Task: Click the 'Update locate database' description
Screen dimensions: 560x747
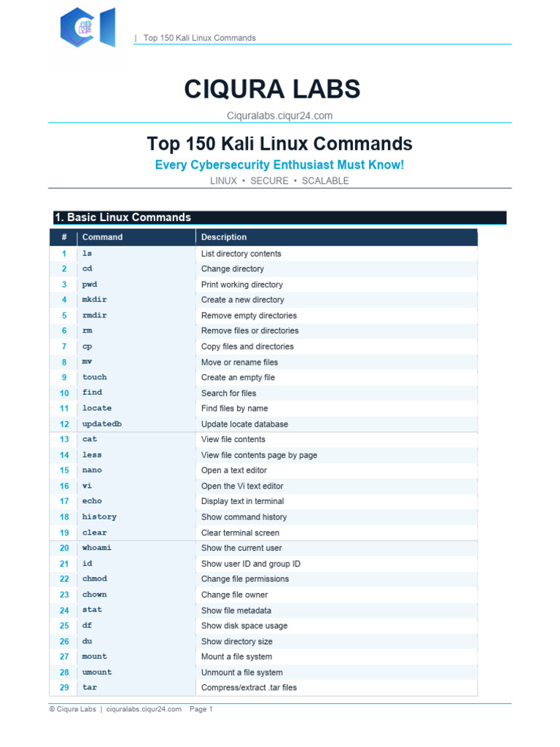Action: click(x=245, y=425)
